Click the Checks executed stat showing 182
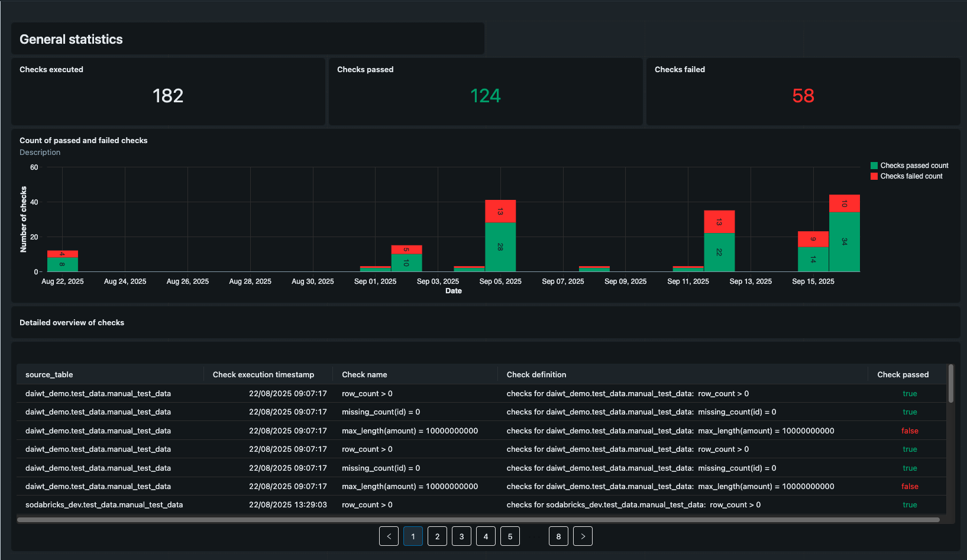The width and height of the screenshot is (967, 560). click(x=168, y=96)
